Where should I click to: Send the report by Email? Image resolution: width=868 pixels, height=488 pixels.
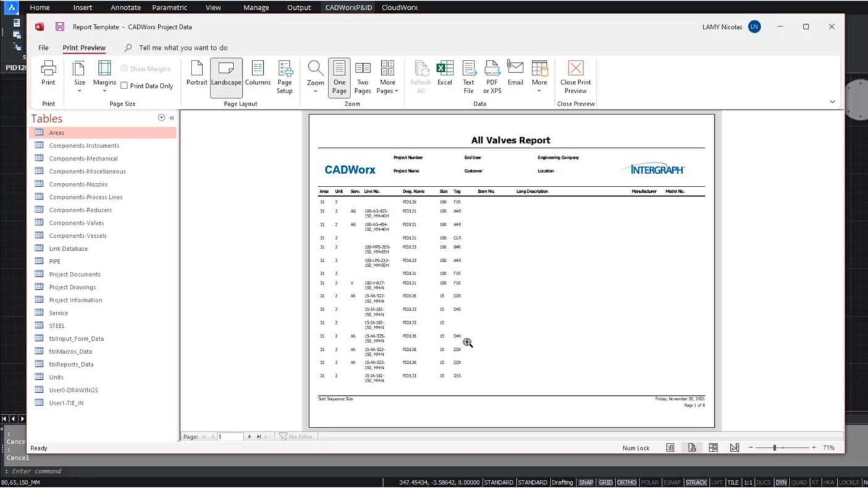515,74
